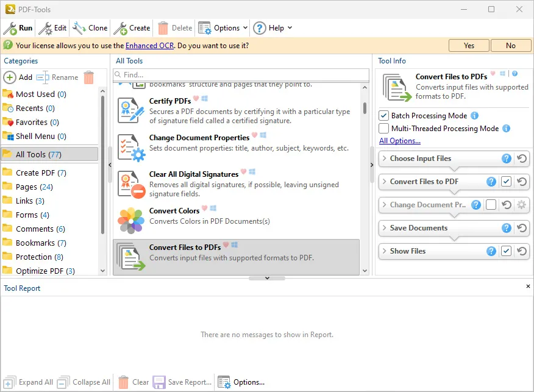This screenshot has height=392, width=534.
Task: Expand the Show Files step
Action: point(384,251)
